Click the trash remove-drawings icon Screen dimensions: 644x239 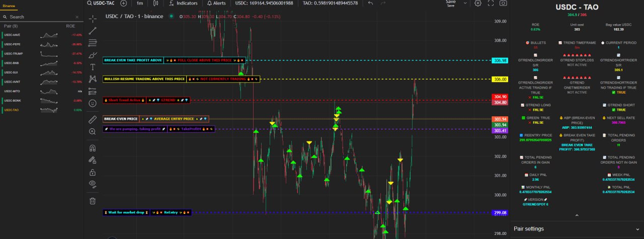(x=93, y=201)
